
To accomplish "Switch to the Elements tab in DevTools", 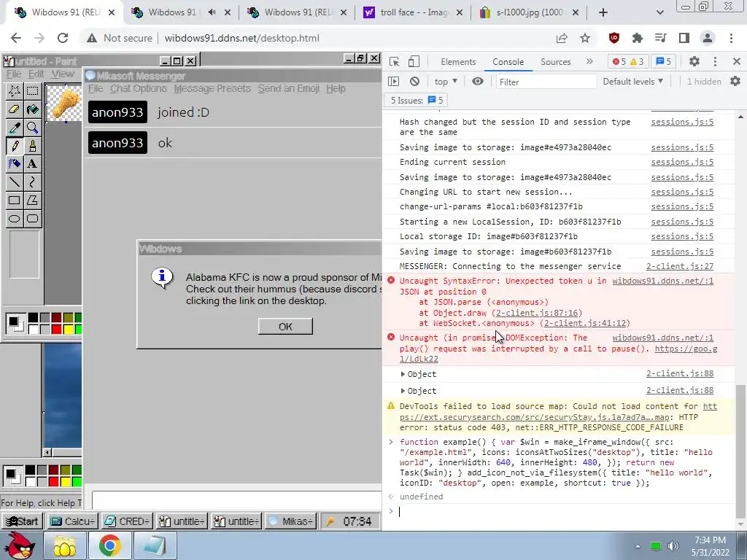I will tap(458, 62).
